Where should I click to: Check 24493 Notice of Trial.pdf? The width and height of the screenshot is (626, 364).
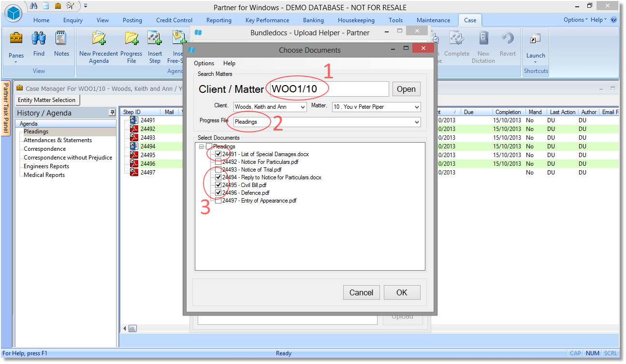(218, 170)
